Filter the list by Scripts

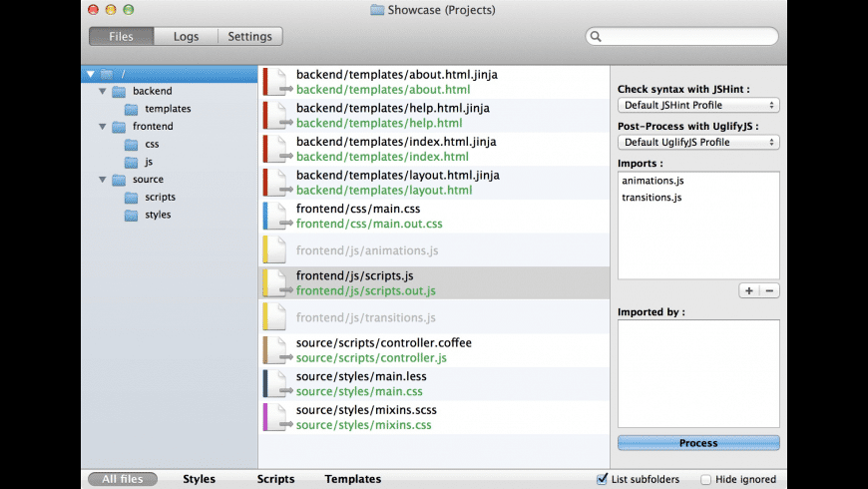(x=275, y=479)
